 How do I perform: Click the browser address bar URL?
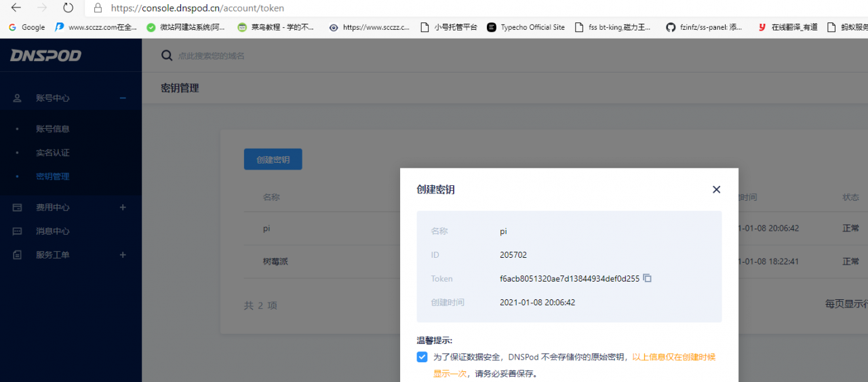tap(197, 8)
